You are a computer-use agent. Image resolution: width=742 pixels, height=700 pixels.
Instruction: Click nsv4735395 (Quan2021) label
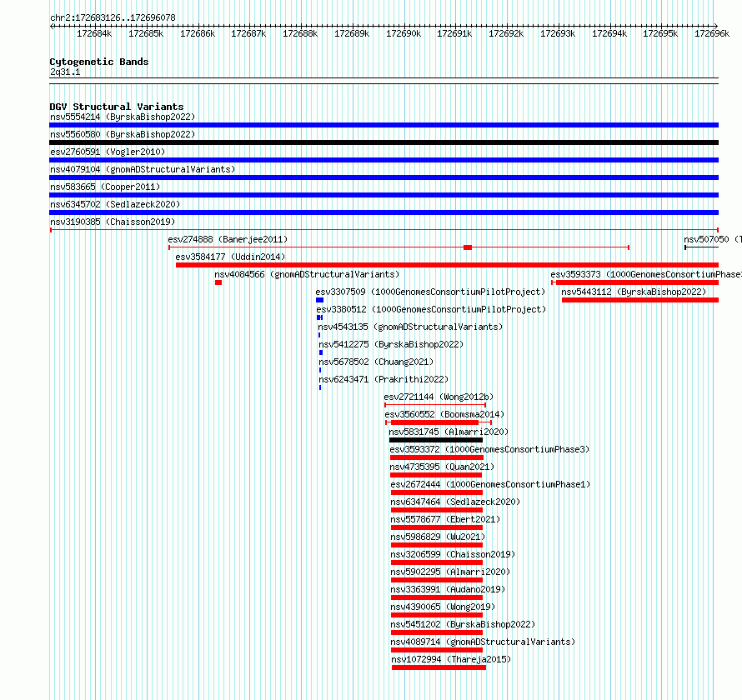point(442,467)
